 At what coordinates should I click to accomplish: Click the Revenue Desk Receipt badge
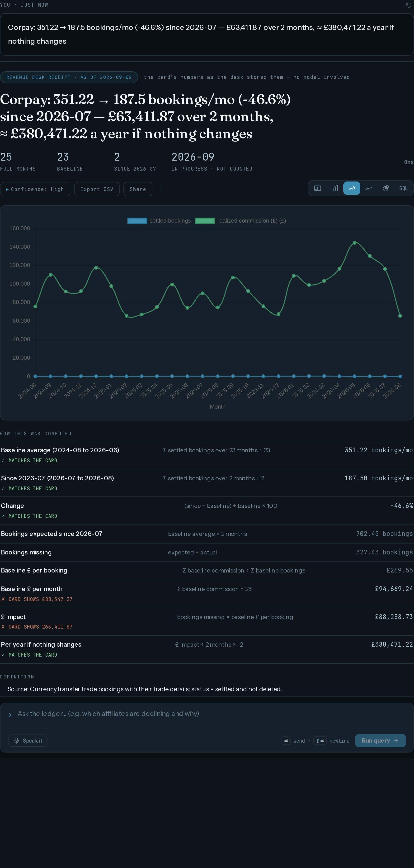69,77
